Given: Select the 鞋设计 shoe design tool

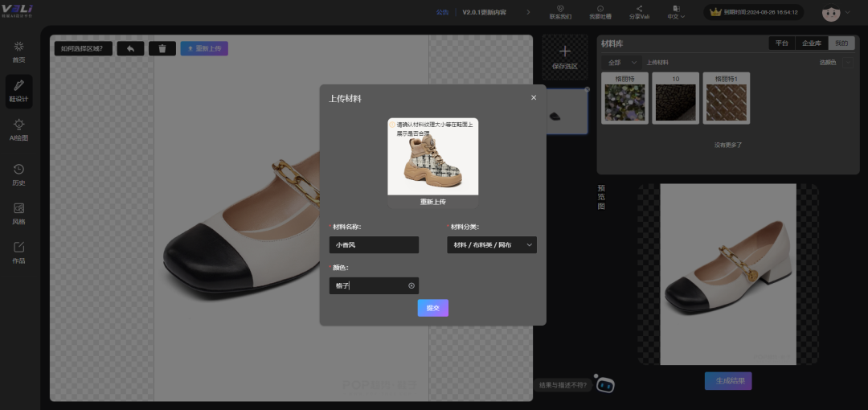Looking at the screenshot, I should (x=18, y=92).
